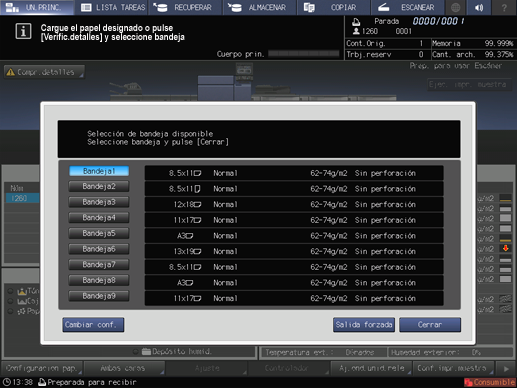The height and width of the screenshot is (388, 517).
Task: Click Salida forzada button
Action: click(x=364, y=325)
